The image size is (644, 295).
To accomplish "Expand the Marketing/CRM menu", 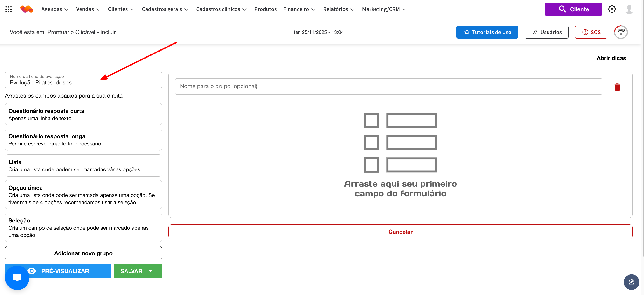I will pos(384,9).
